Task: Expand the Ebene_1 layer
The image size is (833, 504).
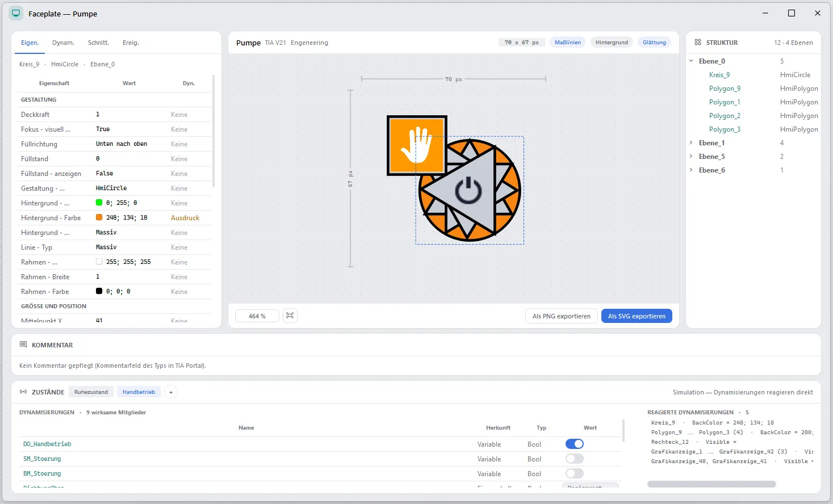Action: coord(691,142)
